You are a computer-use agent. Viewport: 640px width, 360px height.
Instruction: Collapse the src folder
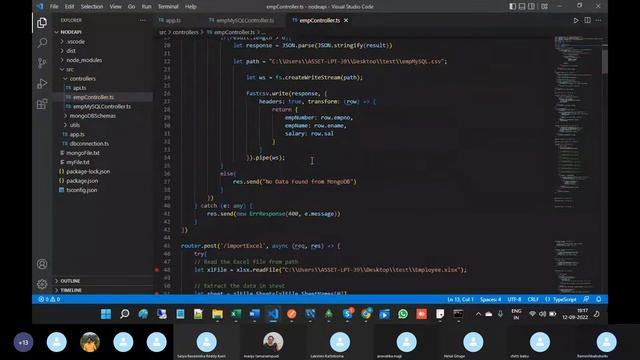tap(103, 69)
